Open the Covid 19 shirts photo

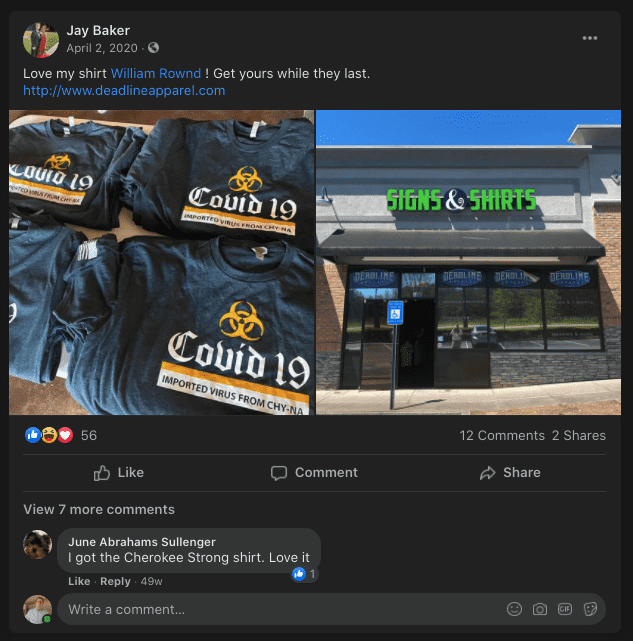162,262
